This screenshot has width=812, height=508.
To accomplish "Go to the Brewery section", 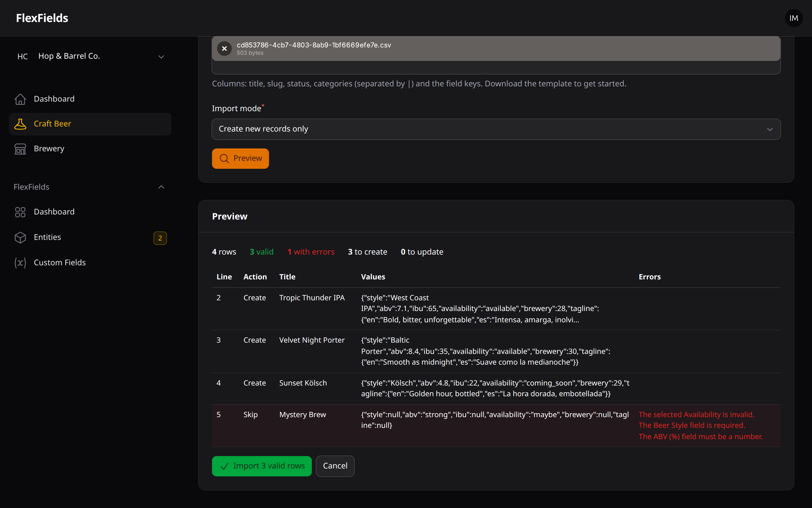I will [x=90, y=149].
